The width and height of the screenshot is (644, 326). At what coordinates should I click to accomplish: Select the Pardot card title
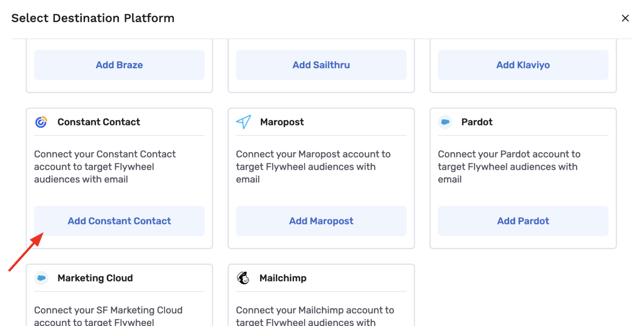477,122
